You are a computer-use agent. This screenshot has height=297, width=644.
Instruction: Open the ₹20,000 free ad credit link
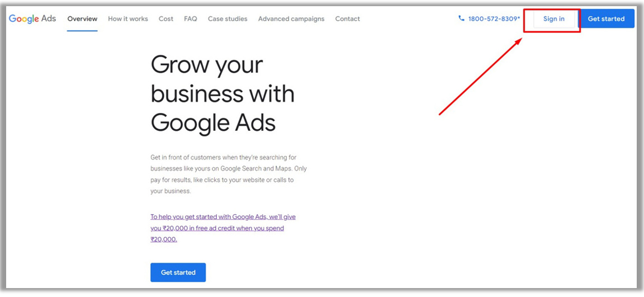click(x=223, y=228)
